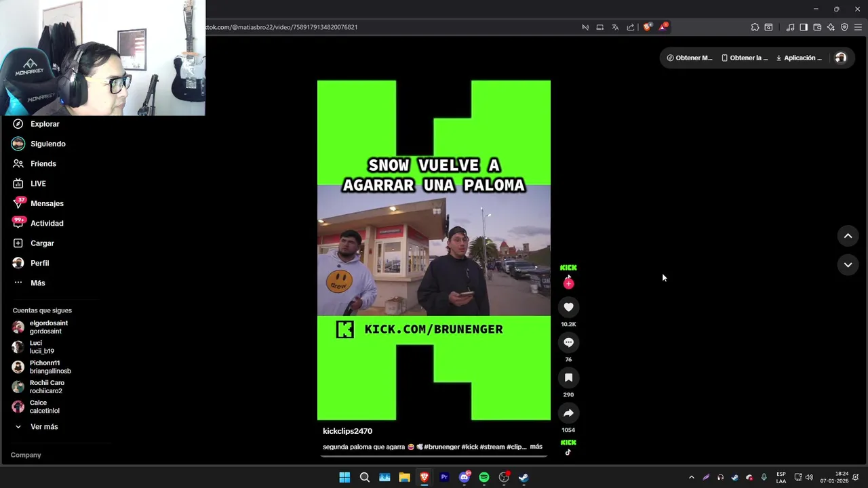Viewport: 868px width, 488px height.
Task: Open the comments bubble icon
Action: 568,342
